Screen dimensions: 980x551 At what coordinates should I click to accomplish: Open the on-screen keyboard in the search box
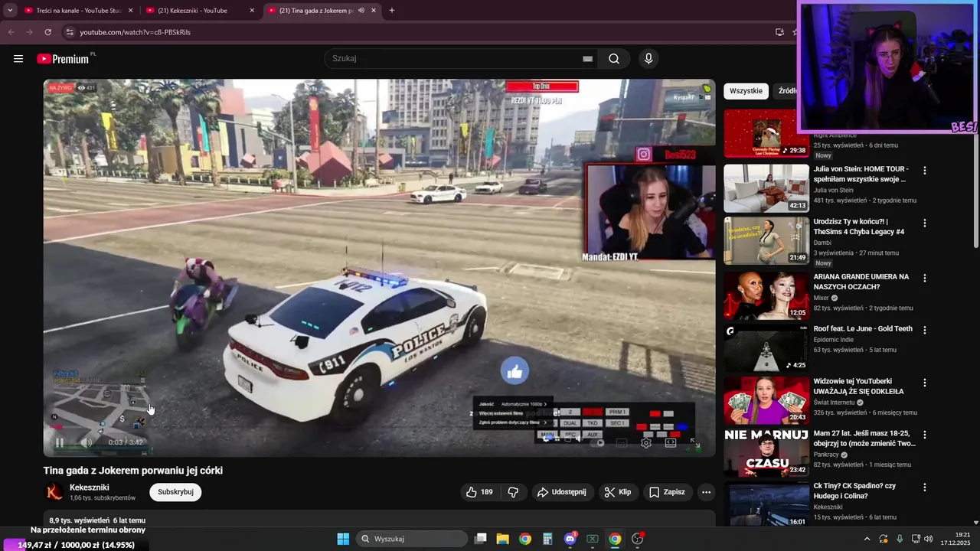(x=587, y=59)
